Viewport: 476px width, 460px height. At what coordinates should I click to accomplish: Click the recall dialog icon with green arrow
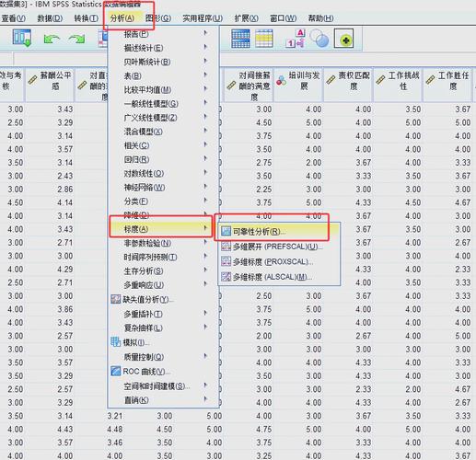22,38
